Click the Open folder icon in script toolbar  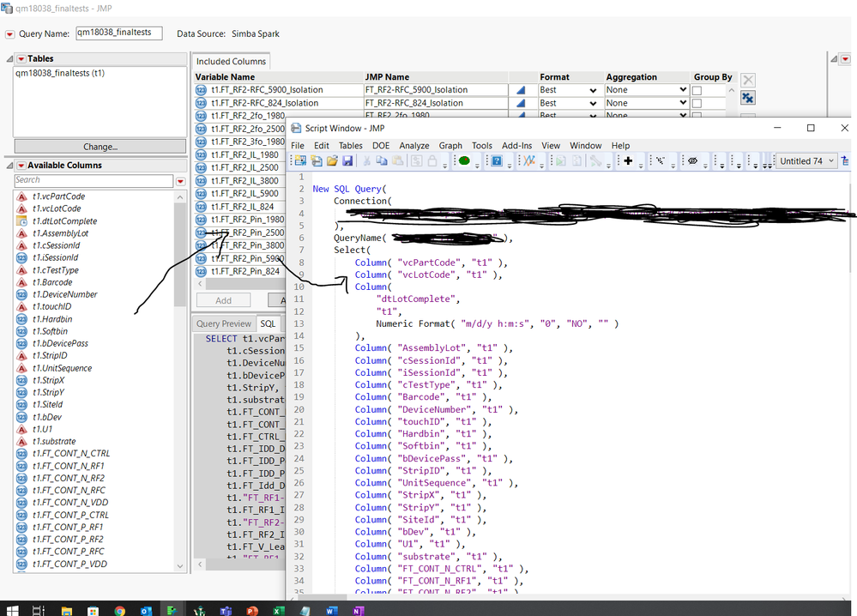[x=332, y=160]
